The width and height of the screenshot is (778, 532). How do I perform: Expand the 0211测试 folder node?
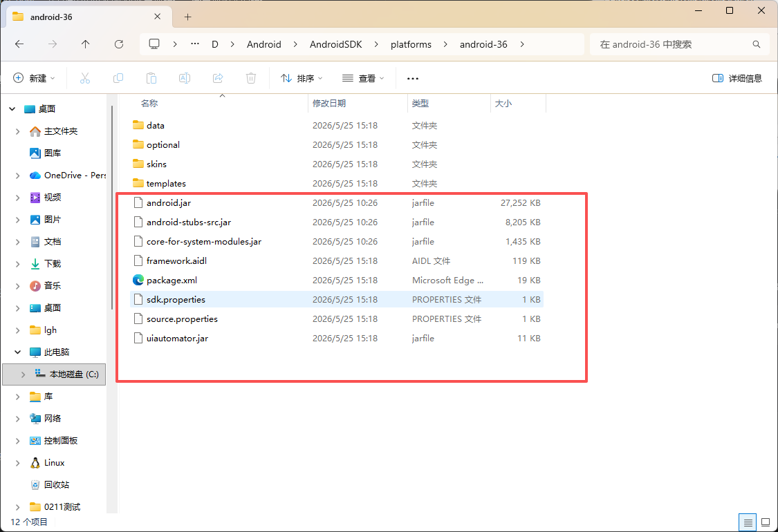click(18, 506)
